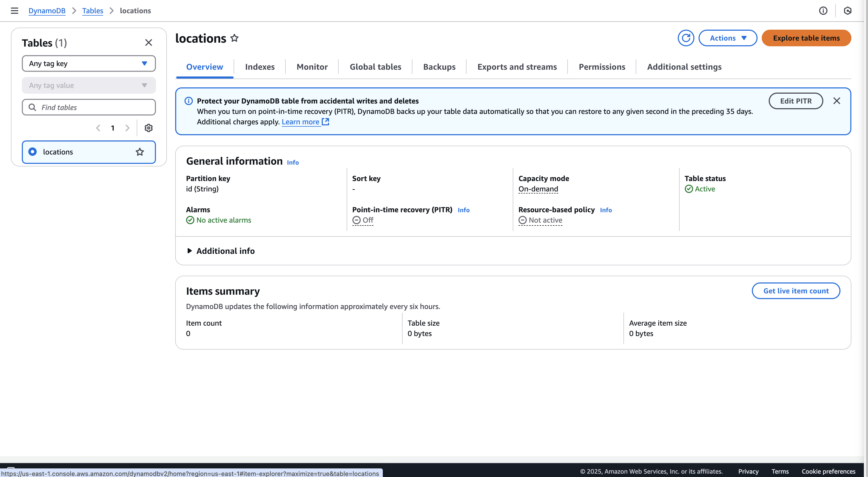Open Tables breadcrumb link
This screenshot has width=868, height=477.
pos(93,11)
